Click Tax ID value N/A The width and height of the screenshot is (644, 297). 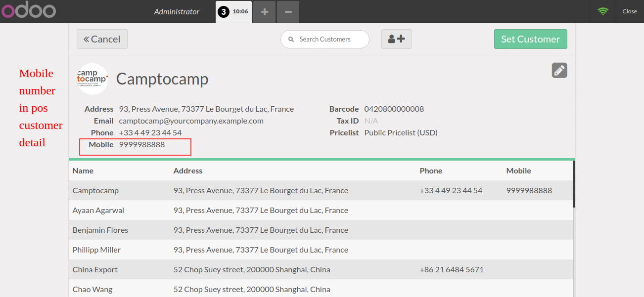coord(371,121)
